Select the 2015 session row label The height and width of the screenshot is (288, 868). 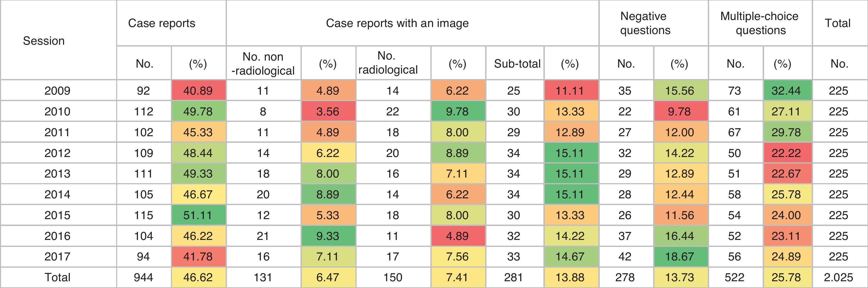pyautogui.click(x=57, y=215)
